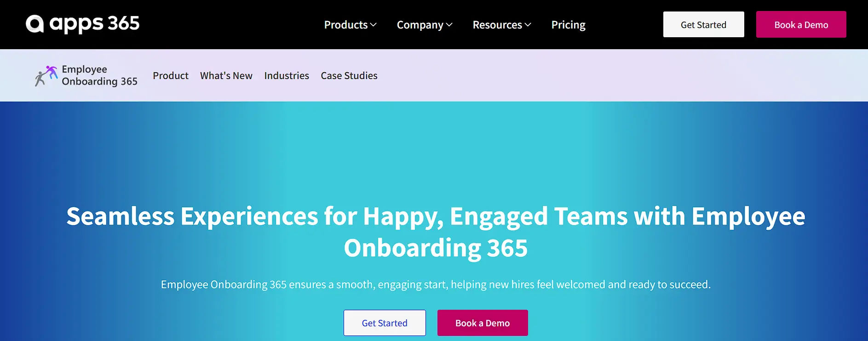868x341 pixels.
Task: Click the Products chevron arrow
Action: 373,25
